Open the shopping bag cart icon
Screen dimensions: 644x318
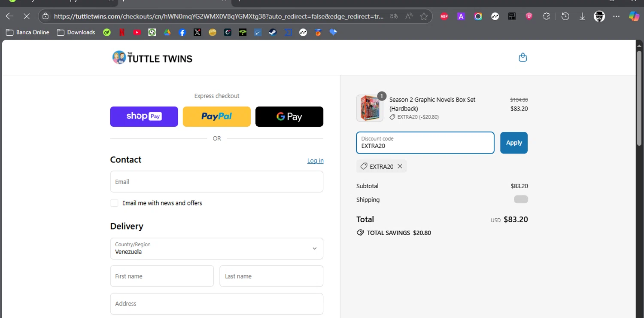pos(522,57)
